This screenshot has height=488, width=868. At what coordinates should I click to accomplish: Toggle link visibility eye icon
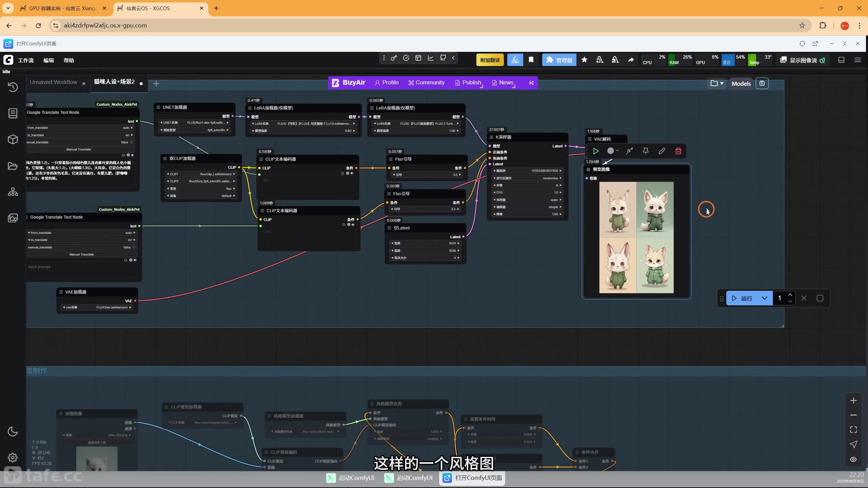coord(853,460)
